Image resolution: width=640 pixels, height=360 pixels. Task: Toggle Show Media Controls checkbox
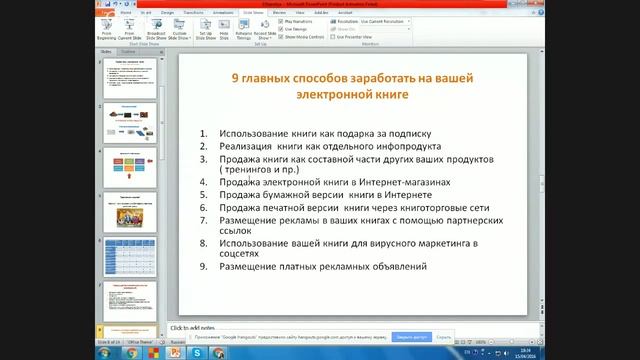click(x=281, y=37)
